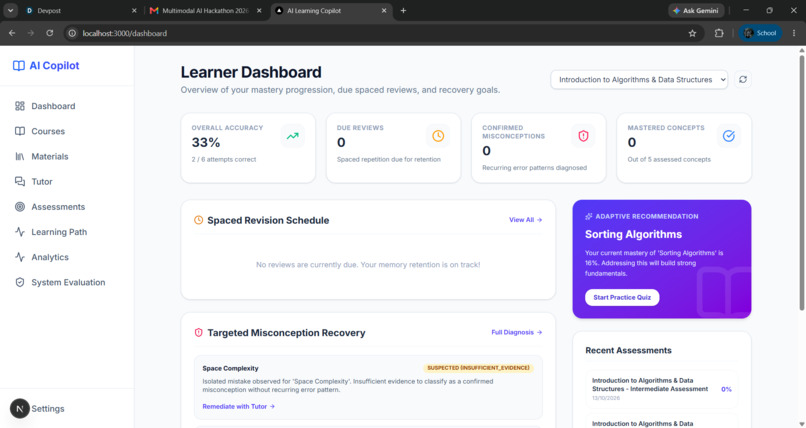Go back with the browser back arrow
806x428 pixels.
coord(12,33)
